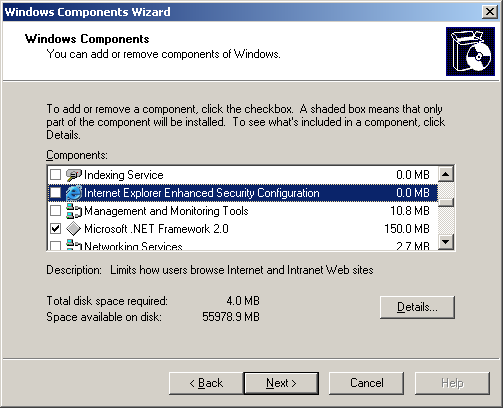This screenshot has height=408, width=503.
Task: Select the Indexing Service row text
Action: click(x=124, y=175)
